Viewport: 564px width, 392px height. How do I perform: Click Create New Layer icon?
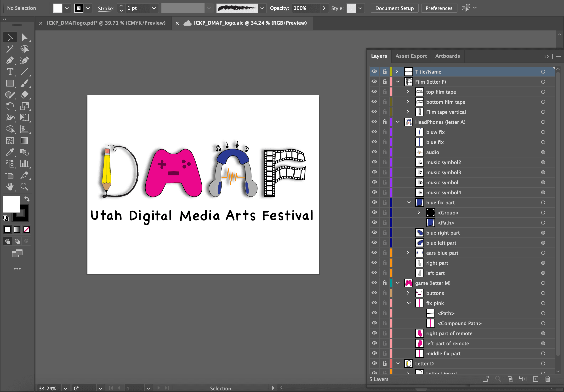point(536,379)
